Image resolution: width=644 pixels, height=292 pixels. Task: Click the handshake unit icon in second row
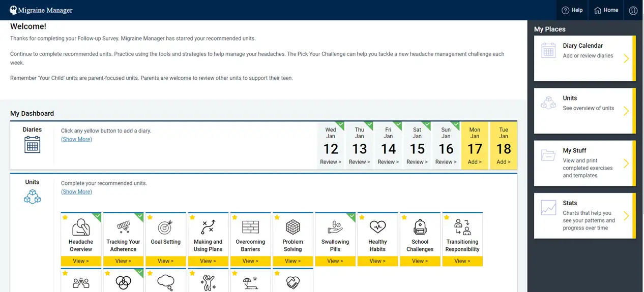pos(81,283)
